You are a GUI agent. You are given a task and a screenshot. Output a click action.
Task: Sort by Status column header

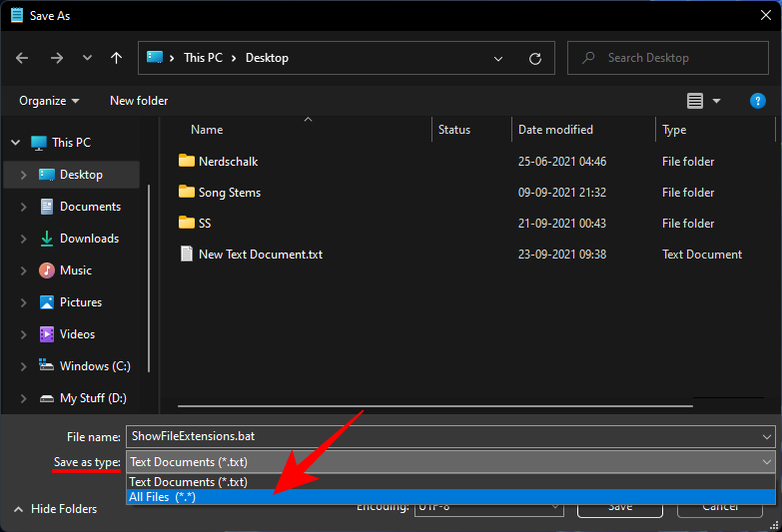[453, 130]
